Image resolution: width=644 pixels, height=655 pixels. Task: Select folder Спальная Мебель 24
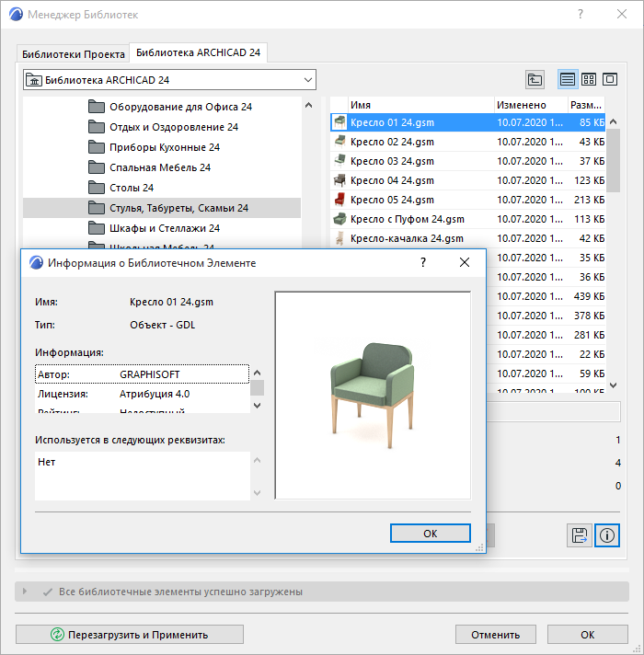[x=162, y=167]
